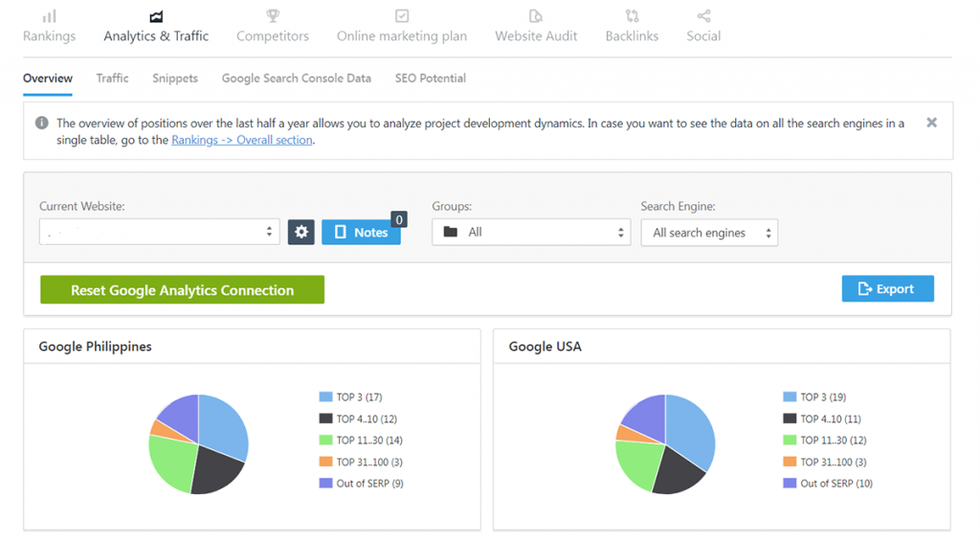Click the Website Audit document icon
980x544 pixels.
coord(536,16)
